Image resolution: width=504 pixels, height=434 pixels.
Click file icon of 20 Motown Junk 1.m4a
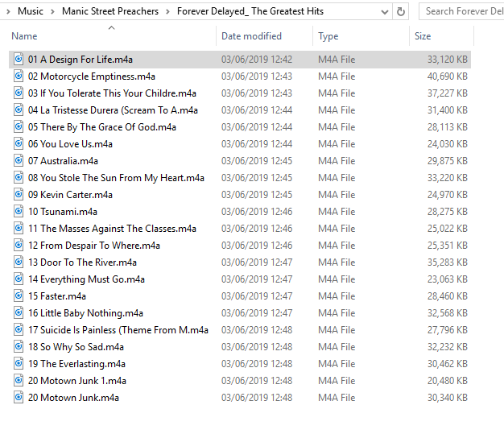pyautogui.click(x=19, y=381)
